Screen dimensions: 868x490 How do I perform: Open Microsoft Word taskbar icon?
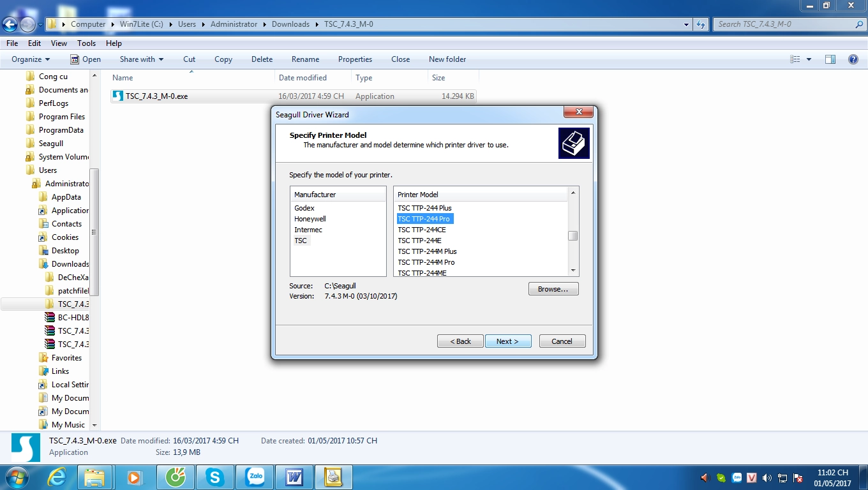294,477
